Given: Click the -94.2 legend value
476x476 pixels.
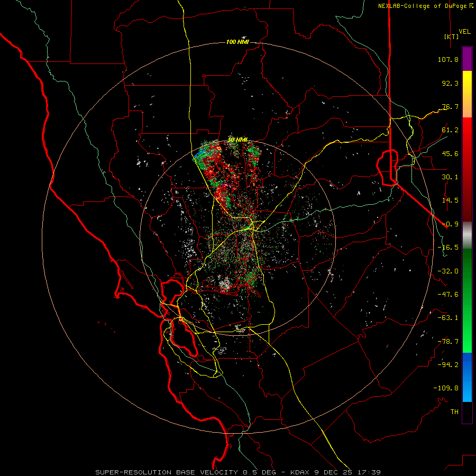Looking at the screenshot, I should [x=448, y=365].
